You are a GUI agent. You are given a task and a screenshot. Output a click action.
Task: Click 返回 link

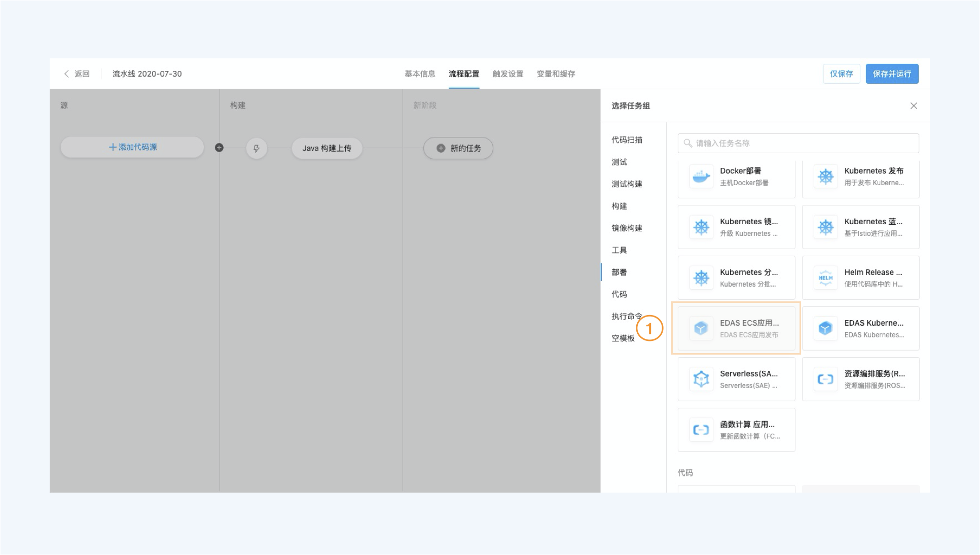(x=82, y=74)
